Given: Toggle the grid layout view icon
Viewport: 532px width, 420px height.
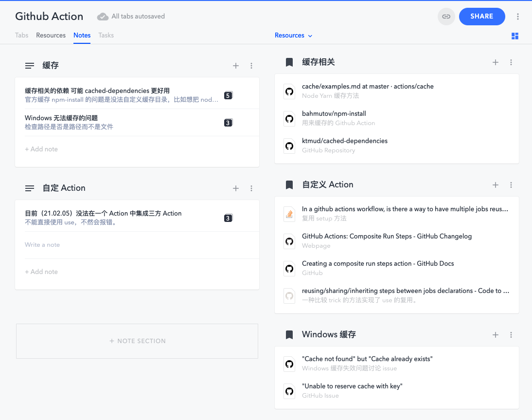Looking at the screenshot, I should click(x=514, y=36).
